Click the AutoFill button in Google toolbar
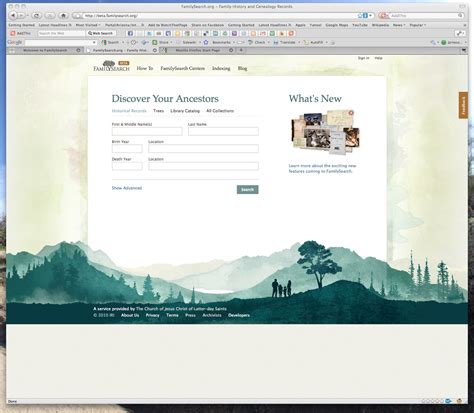Image resolution: width=474 pixels, height=413 pixels. tap(314, 42)
